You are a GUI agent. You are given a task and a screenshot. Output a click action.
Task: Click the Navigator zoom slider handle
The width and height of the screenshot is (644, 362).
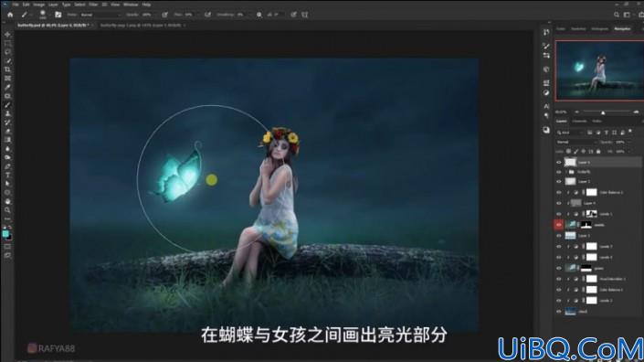[603, 112]
